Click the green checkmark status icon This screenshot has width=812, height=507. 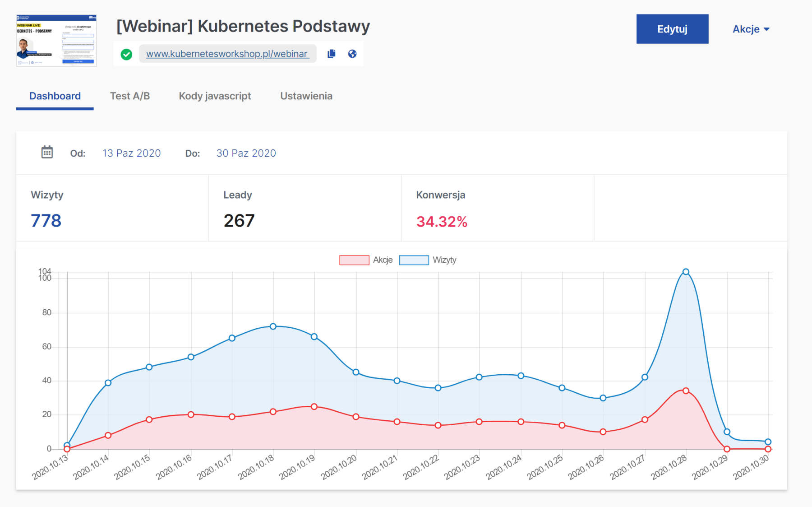point(126,54)
